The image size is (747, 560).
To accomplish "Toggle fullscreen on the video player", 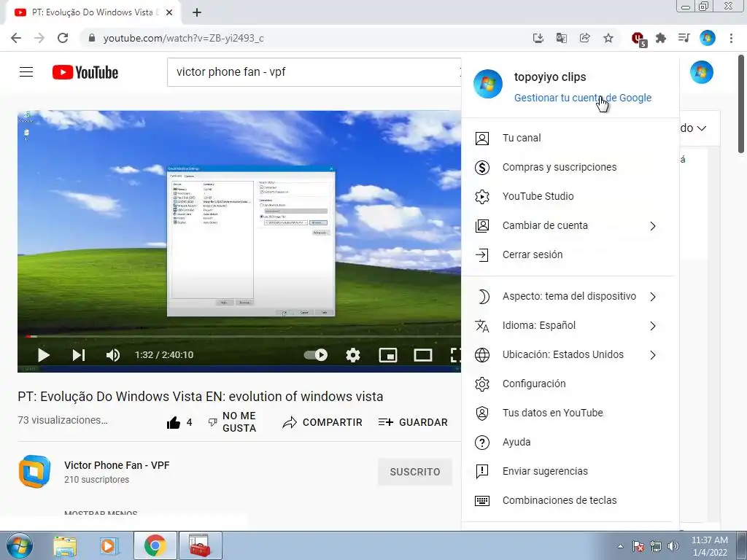I will click(455, 355).
